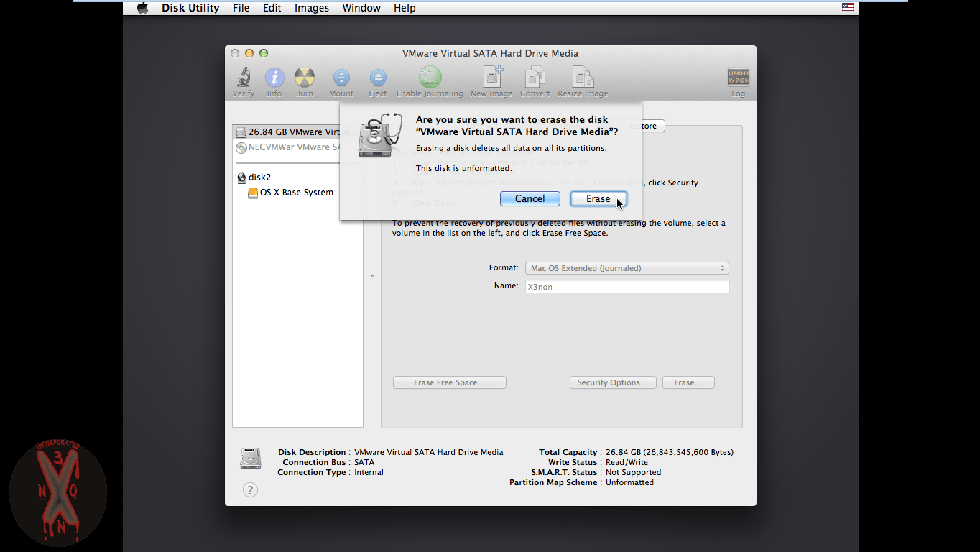Open the Window menu
980x552 pixels.
tap(361, 8)
